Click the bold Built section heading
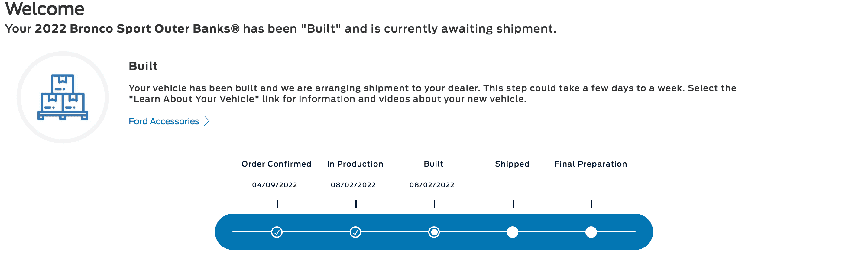 click(143, 66)
